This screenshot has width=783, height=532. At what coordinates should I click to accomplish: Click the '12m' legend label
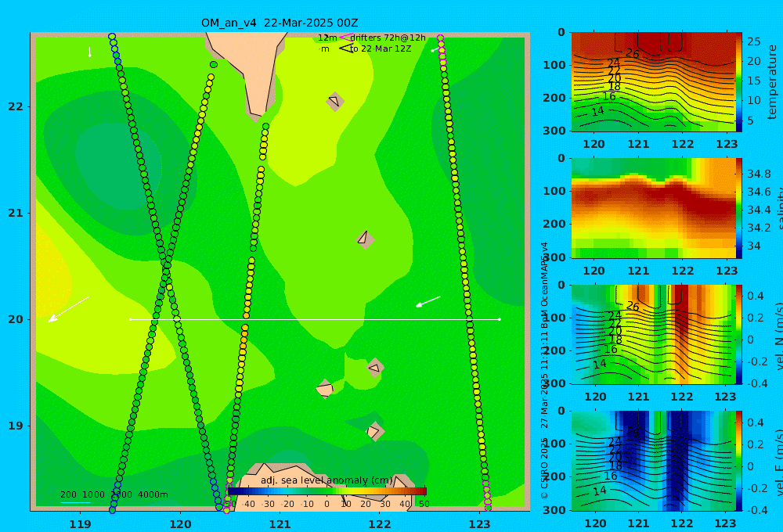[x=327, y=38]
